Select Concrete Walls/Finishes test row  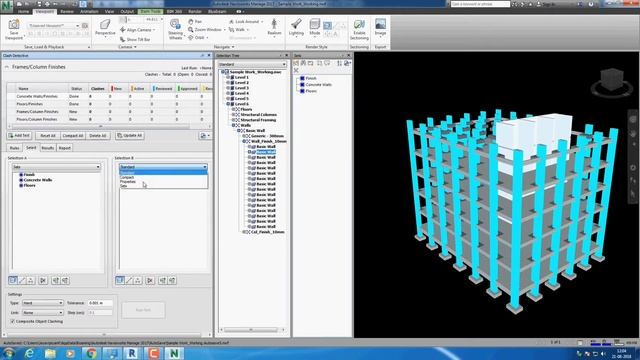point(109,96)
